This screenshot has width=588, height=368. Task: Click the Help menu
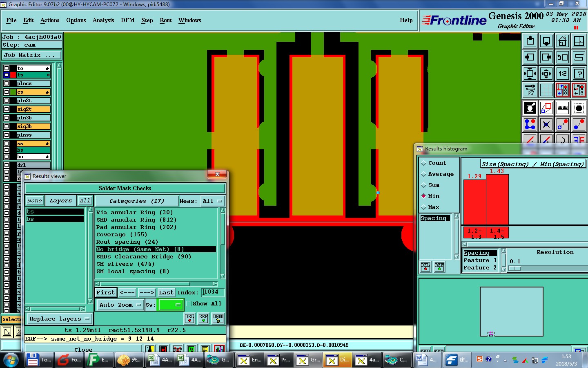click(x=406, y=20)
